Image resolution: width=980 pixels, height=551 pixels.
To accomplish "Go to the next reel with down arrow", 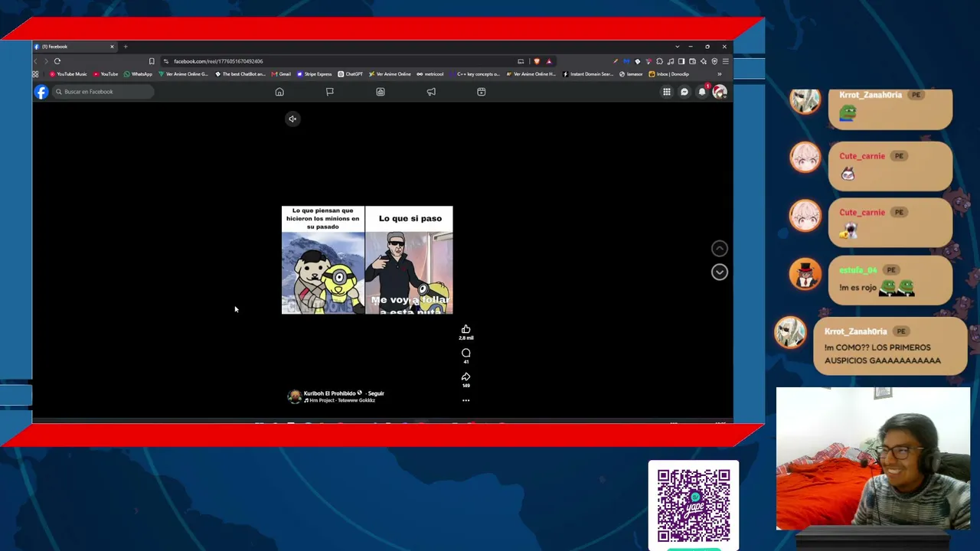I will click(x=720, y=272).
